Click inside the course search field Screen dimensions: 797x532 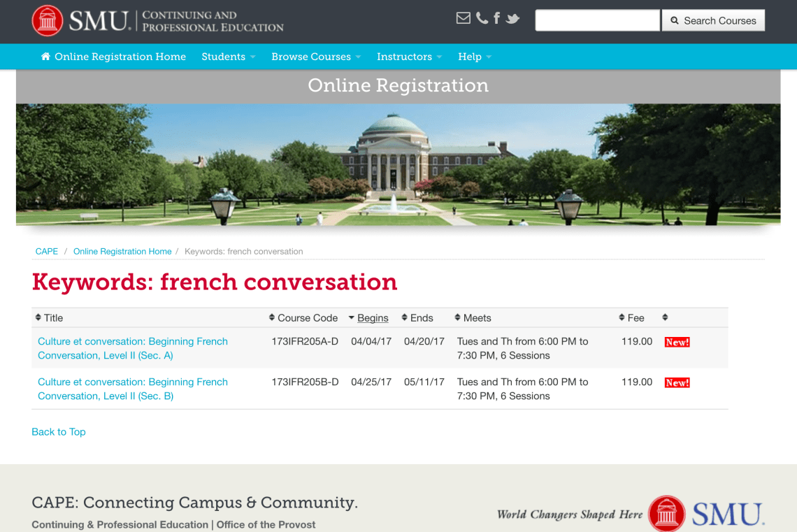(597, 20)
